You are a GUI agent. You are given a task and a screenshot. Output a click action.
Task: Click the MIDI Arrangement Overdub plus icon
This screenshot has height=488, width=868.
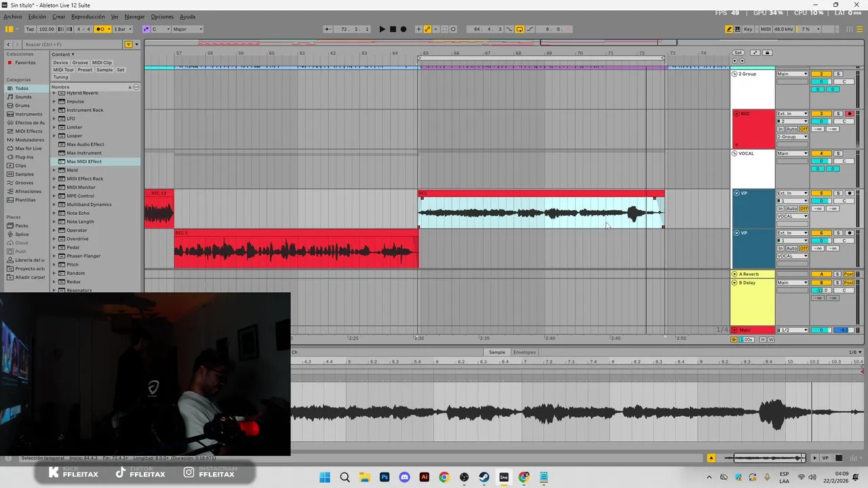click(418, 29)
